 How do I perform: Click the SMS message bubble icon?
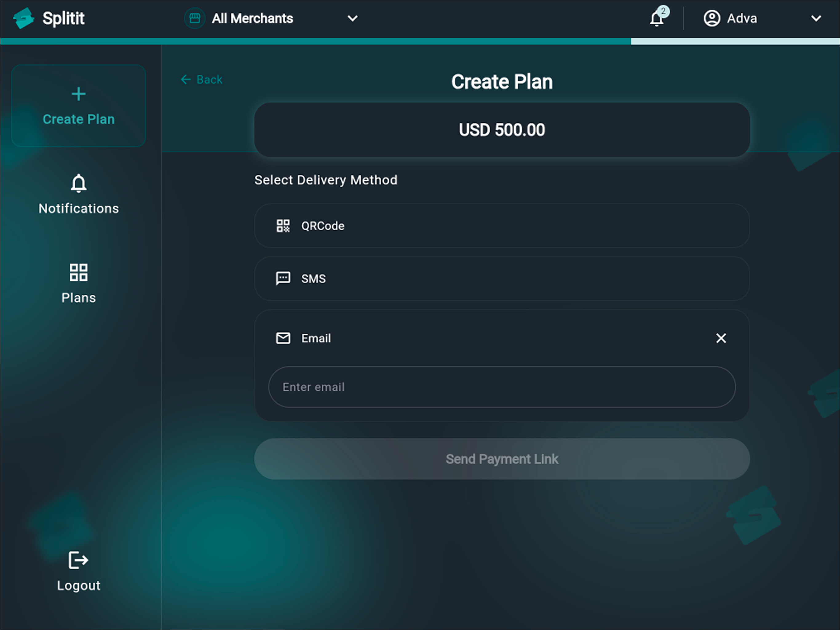(x=283, y=278)
